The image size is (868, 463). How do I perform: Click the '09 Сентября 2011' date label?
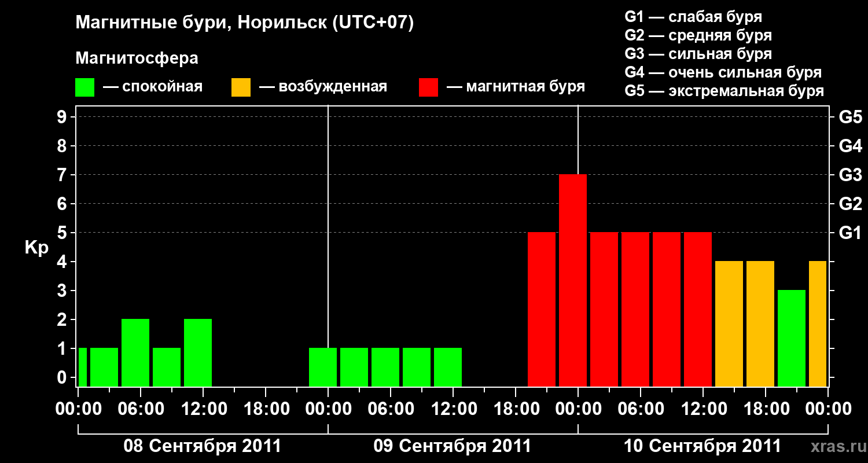(453, 446)
